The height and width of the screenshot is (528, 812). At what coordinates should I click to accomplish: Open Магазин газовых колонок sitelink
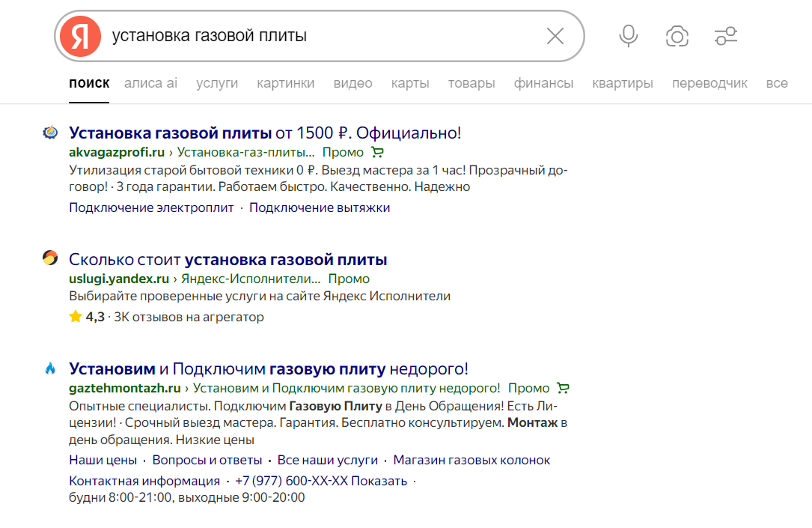(x=471, y=460)
